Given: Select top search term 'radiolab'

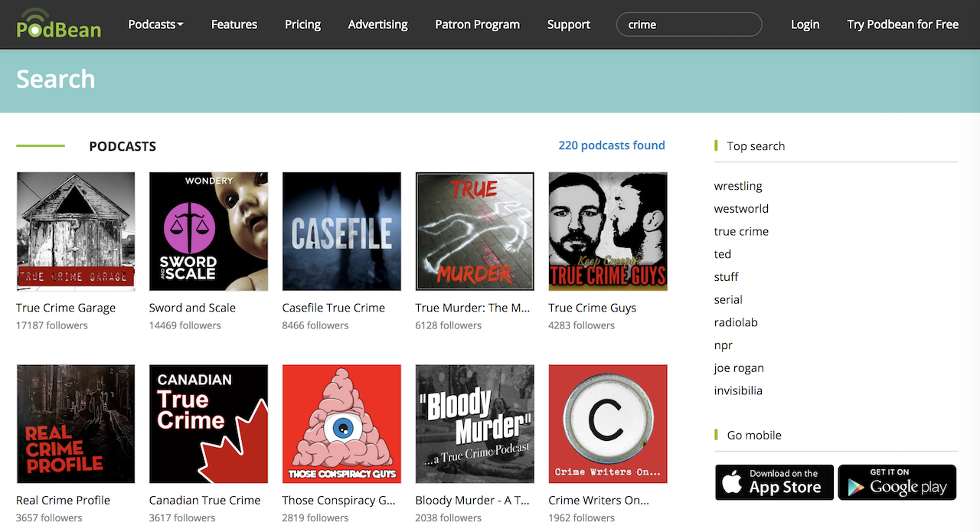Looking at the screenshot, I should (736, 322).
